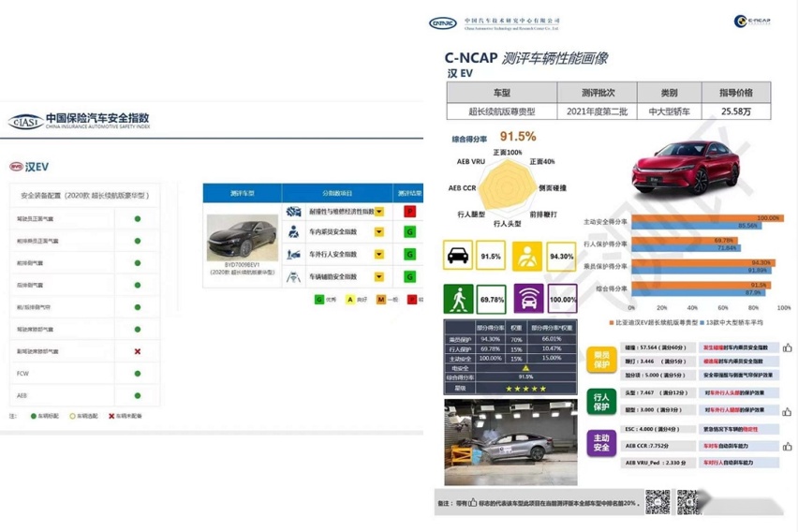Click the 车辆辅助安全指数 assist icon
798x532 pixels.
294,277
